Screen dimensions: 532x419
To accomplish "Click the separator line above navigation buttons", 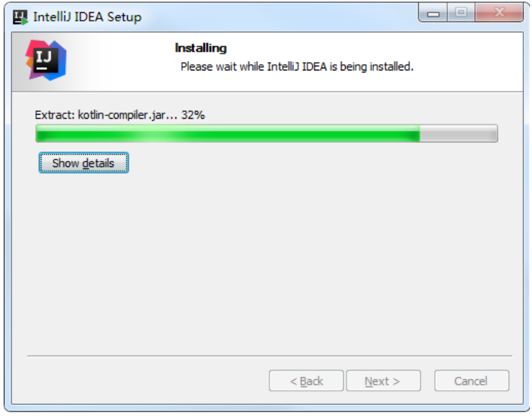I will [x=270, y=356].
